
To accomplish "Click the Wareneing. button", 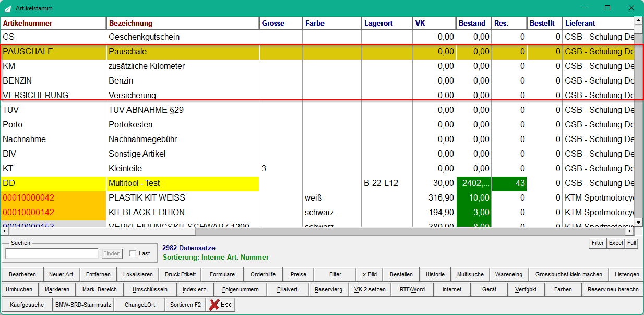I will (509, 274).
